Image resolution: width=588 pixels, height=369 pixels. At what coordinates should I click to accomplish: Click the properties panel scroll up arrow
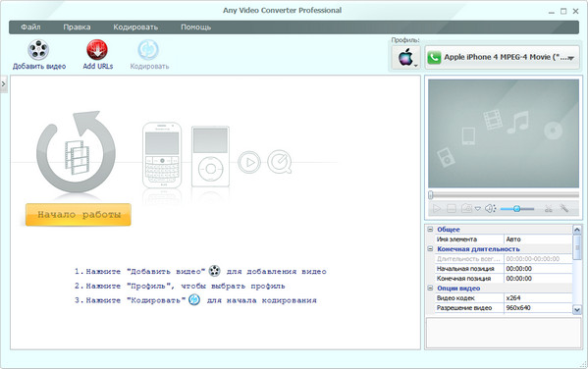(x=577, y=230)
